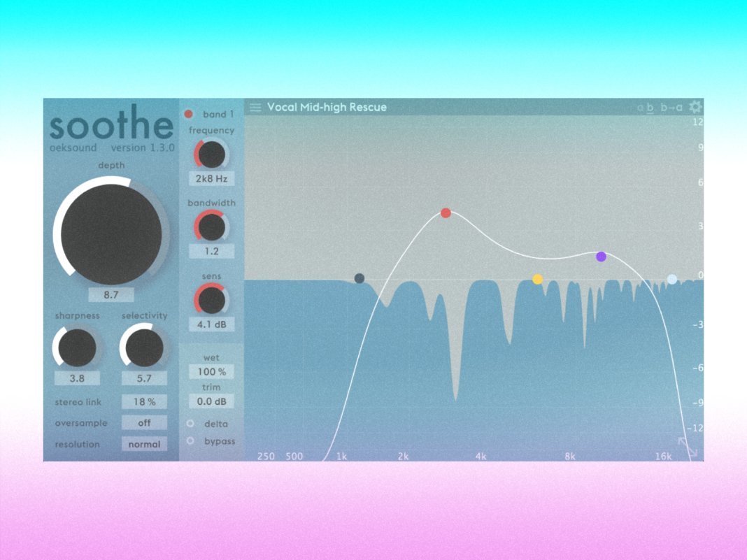The image size is (747, 560).
Task: Select the white high-cut band node
Action: click(672, 279)
